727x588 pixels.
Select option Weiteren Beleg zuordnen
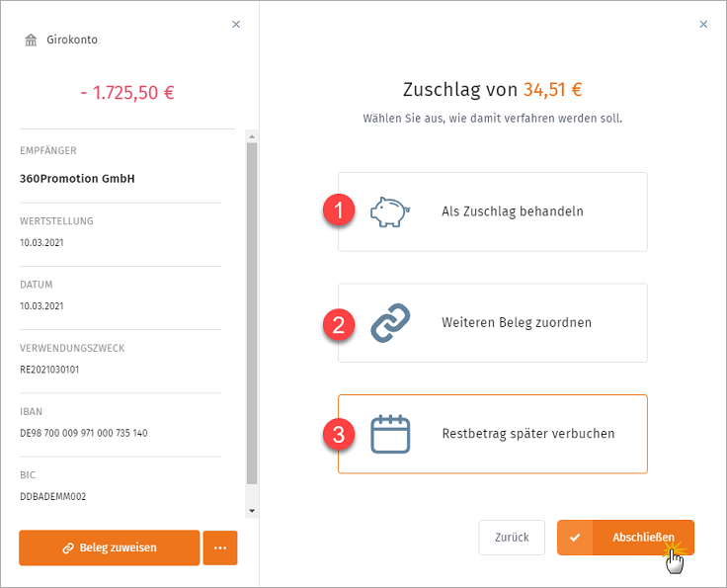pos(492,323)
